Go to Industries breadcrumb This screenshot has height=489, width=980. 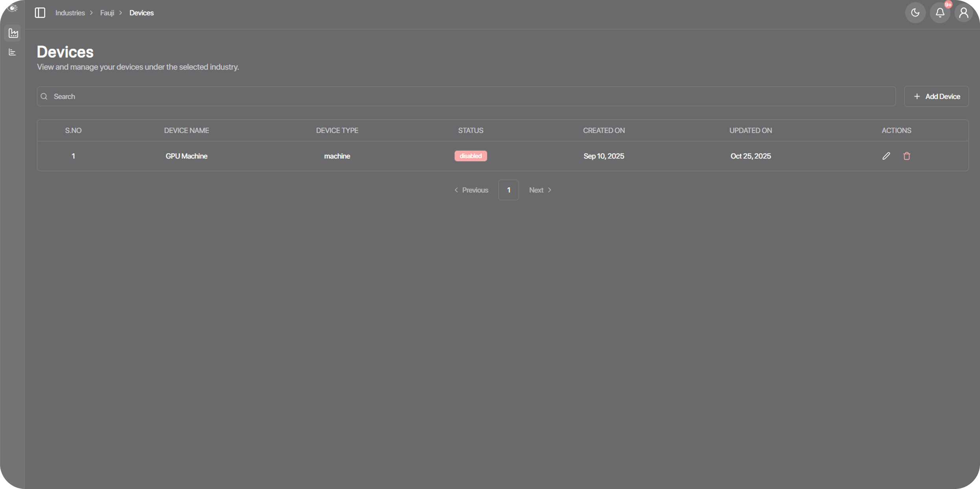coord(70,13)
